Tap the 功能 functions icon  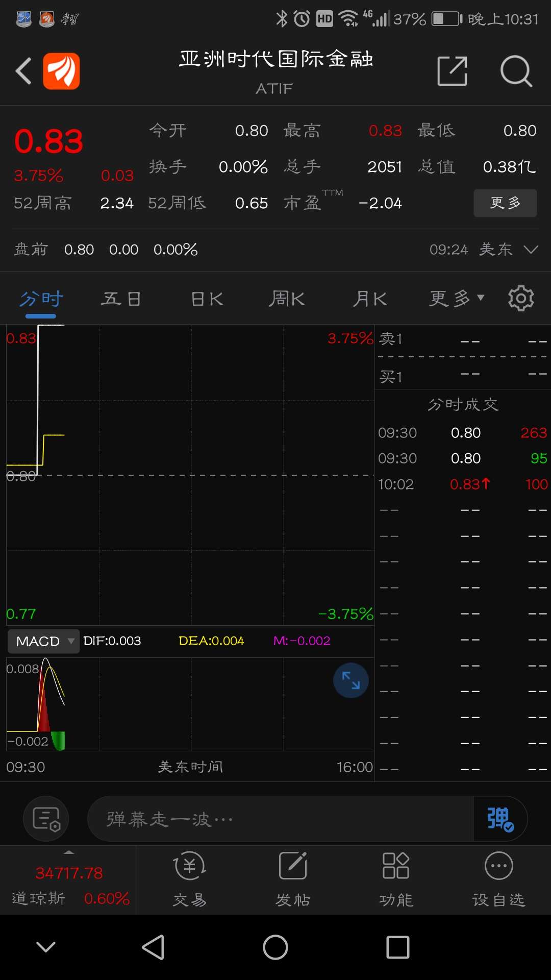[396, 880]
